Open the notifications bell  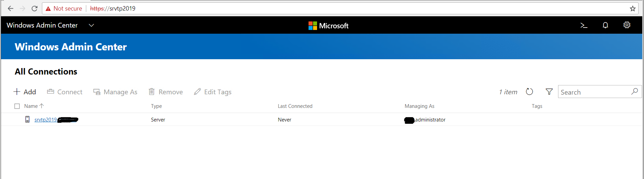coord(605,25)
